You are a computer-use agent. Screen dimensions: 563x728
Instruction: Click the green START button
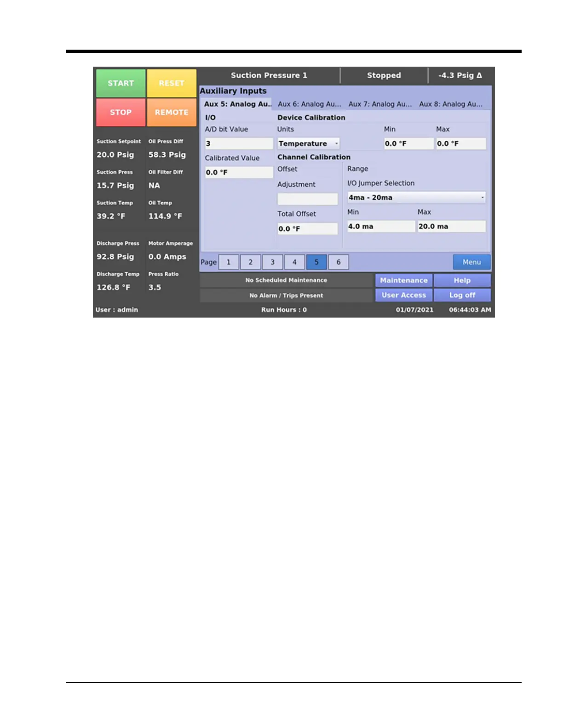(x=121, y=83)
